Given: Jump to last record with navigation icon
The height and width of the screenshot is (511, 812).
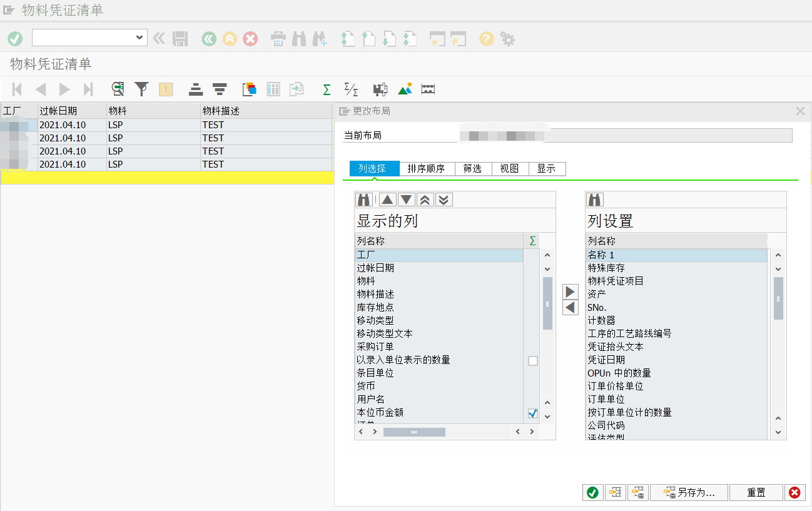Looking at the screenshot, I should click(x=88, y=89).
